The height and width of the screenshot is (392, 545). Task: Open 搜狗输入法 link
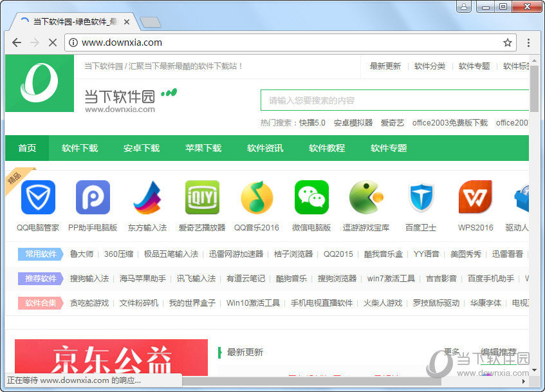(89, 279)
